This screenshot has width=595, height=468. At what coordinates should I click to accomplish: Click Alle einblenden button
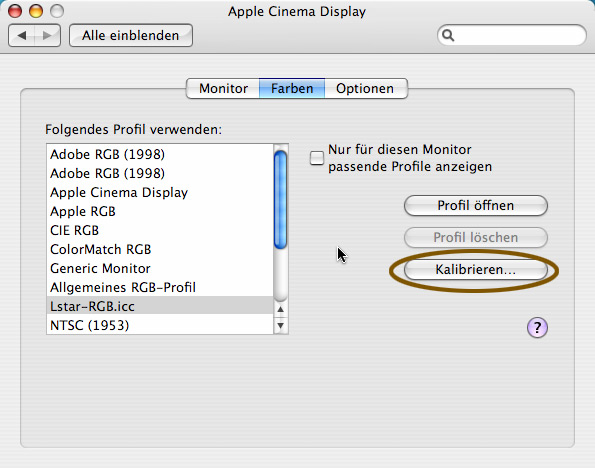tap(131, 36)
